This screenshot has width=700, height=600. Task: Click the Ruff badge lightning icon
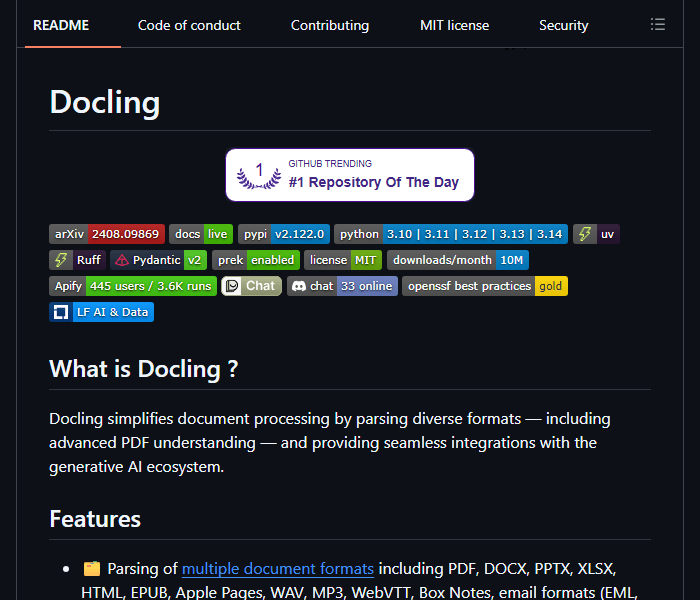click(x=61, y=260)
